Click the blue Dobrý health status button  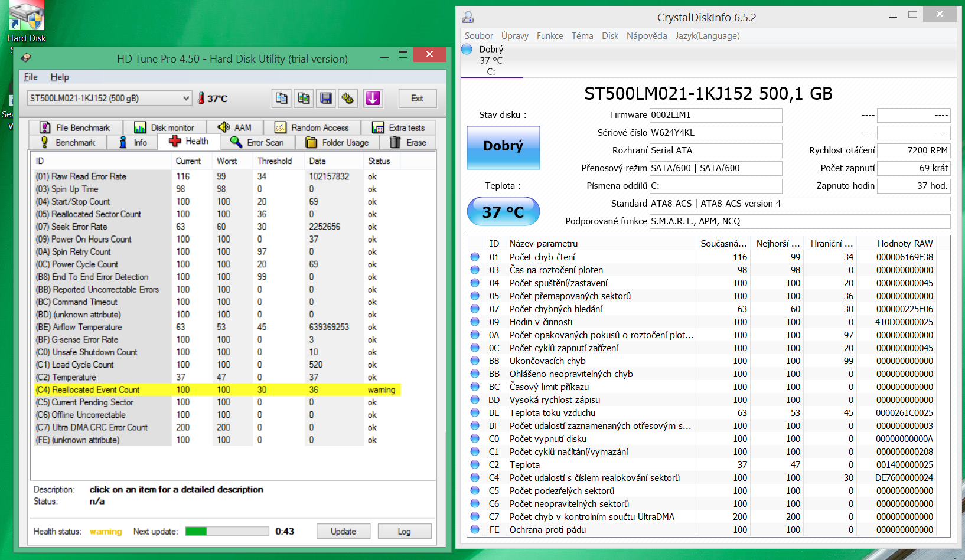(503, 148)
